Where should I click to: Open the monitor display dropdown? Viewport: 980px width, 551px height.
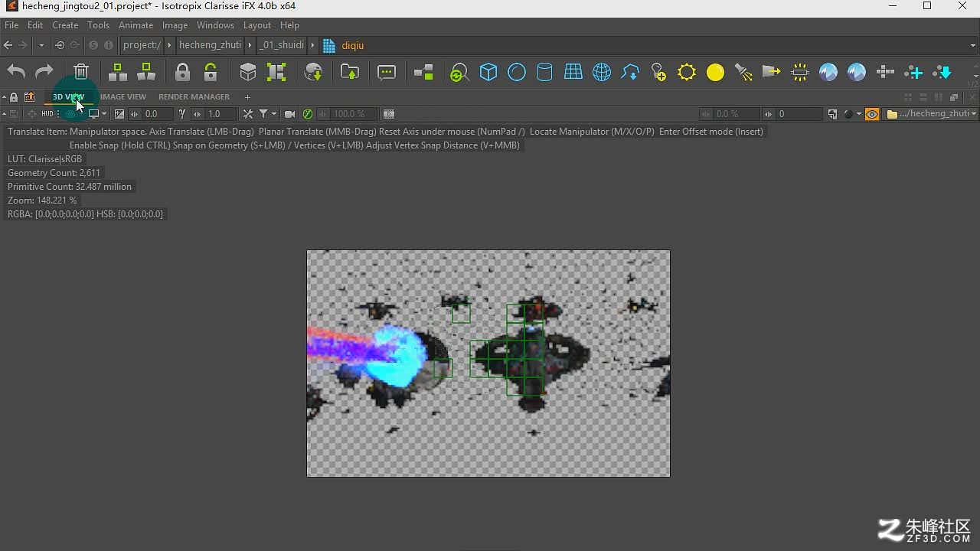coord(97,114)
